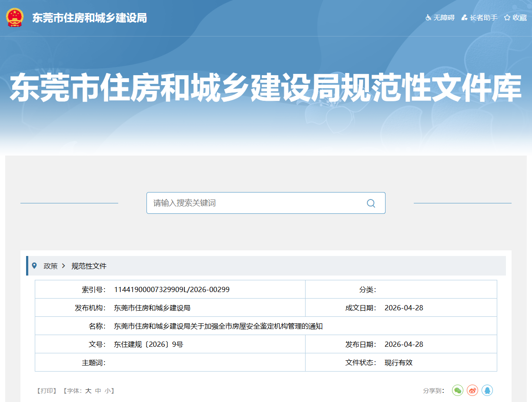
Task: Click 打印 to print the page
Action: click(x=47, y=391)
